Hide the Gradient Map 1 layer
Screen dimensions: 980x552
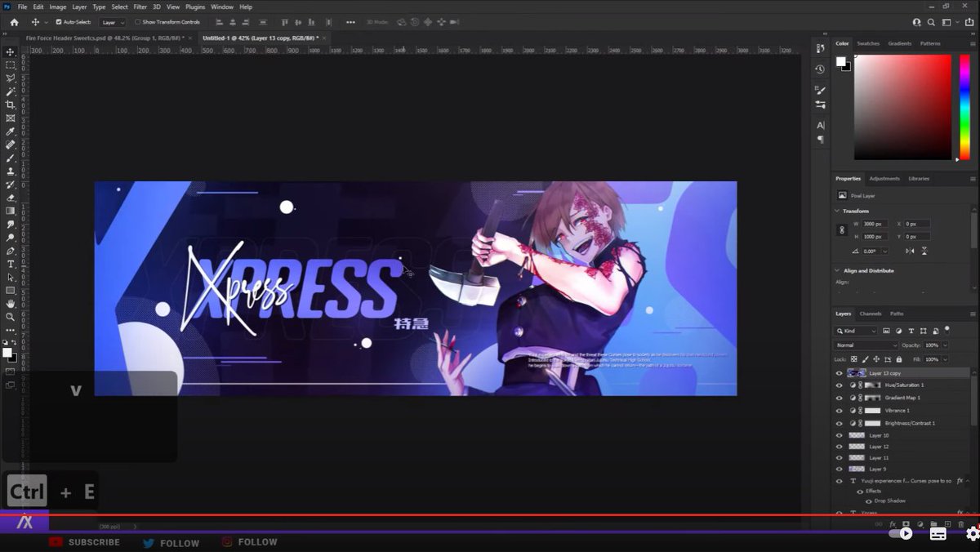(839, 398)
